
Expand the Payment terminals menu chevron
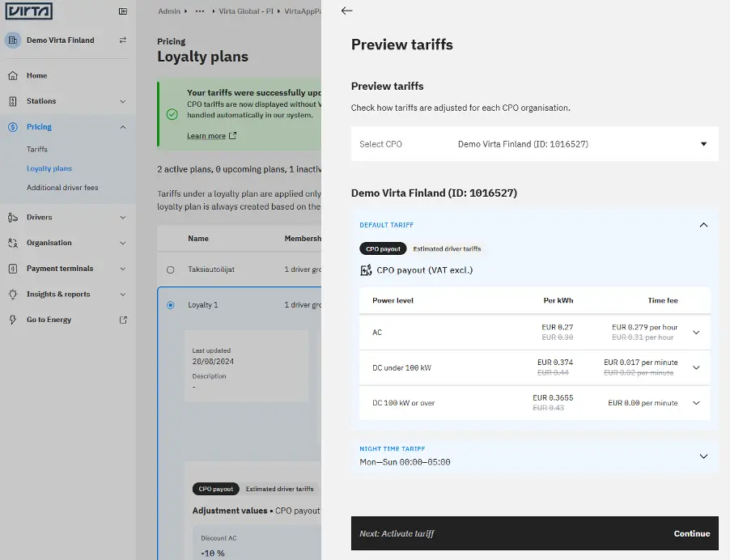click(123, 269)
